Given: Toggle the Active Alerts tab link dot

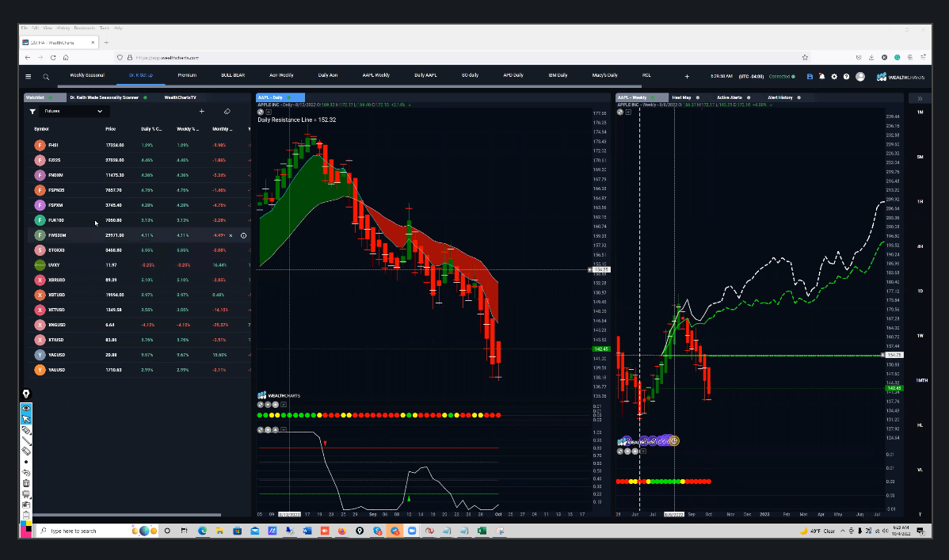Looking at the screenshot, I should coord(748,97).
